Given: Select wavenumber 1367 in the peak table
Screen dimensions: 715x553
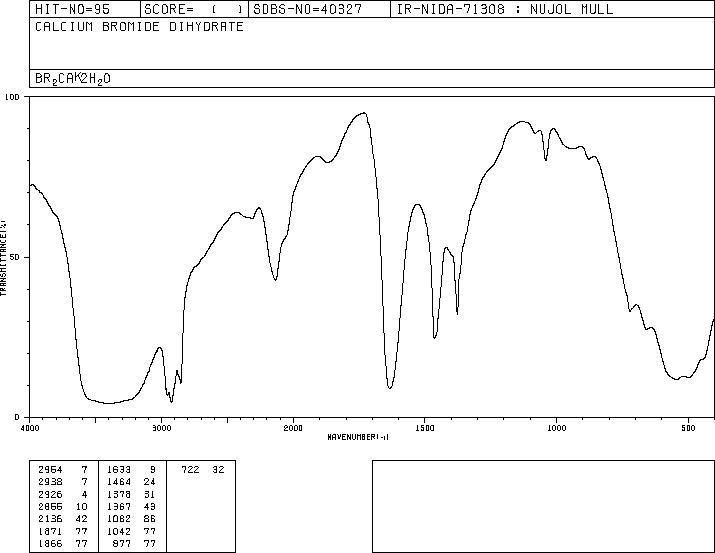Looking at the screenshot, I should click(x=119, y=506).
